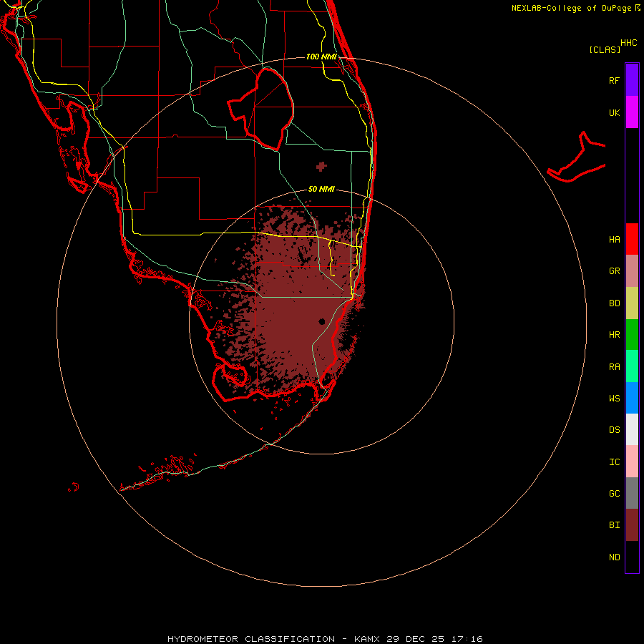This screenshot has width=644, height=644.
Task: Click the [CLAS] units label
Action: tap(605, 49)
